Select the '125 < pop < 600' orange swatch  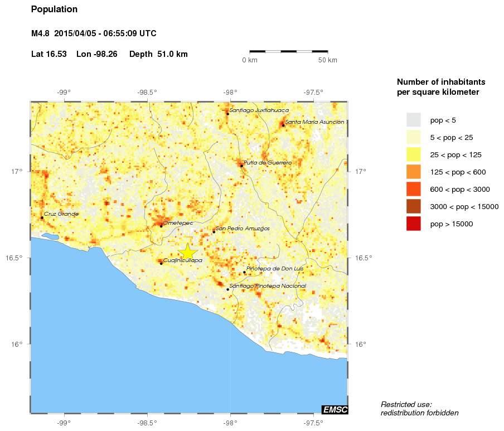click(413, 172)
